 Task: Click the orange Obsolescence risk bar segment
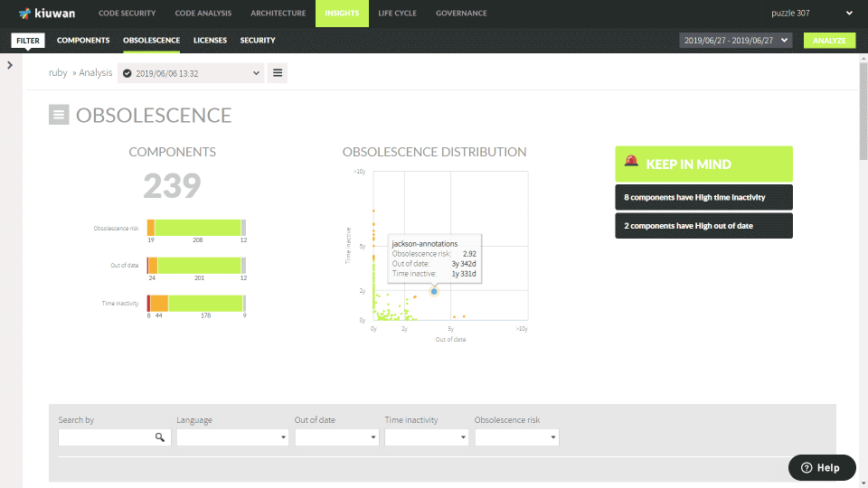(151, 228)
